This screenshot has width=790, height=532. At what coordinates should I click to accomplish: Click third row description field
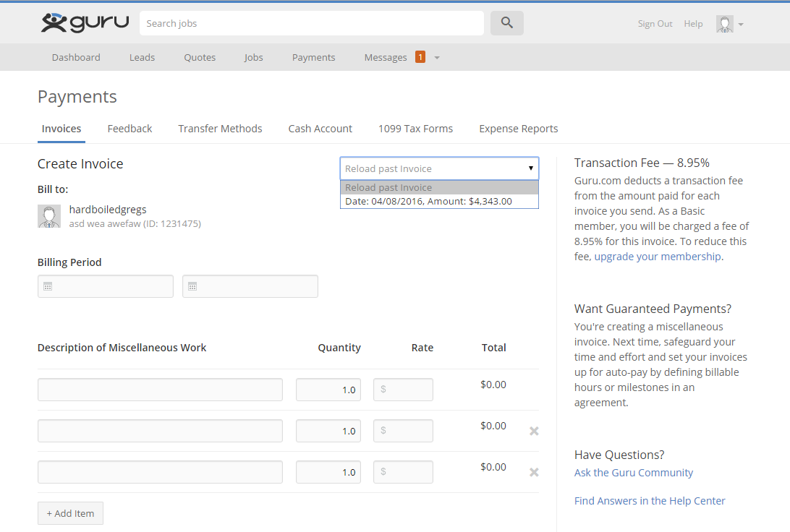pyautogui.click(x=160, y=472)
